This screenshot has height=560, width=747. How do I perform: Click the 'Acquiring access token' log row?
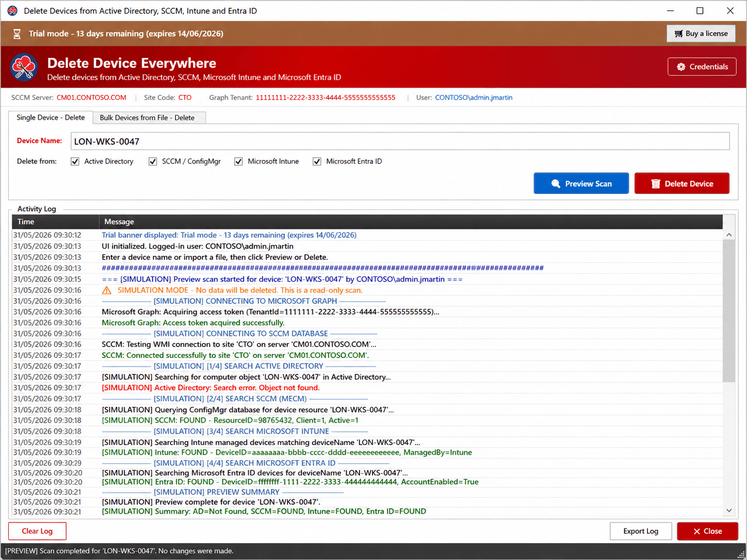point(367,312)
